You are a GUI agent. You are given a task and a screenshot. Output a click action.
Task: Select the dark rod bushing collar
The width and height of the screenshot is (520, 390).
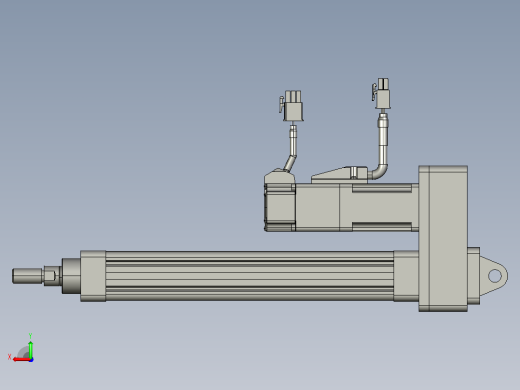click(71, 276)
